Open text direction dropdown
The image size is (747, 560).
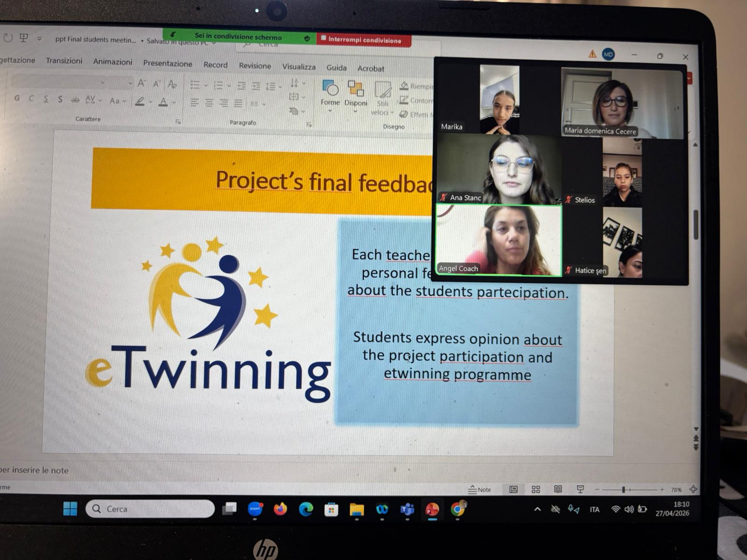297,83
